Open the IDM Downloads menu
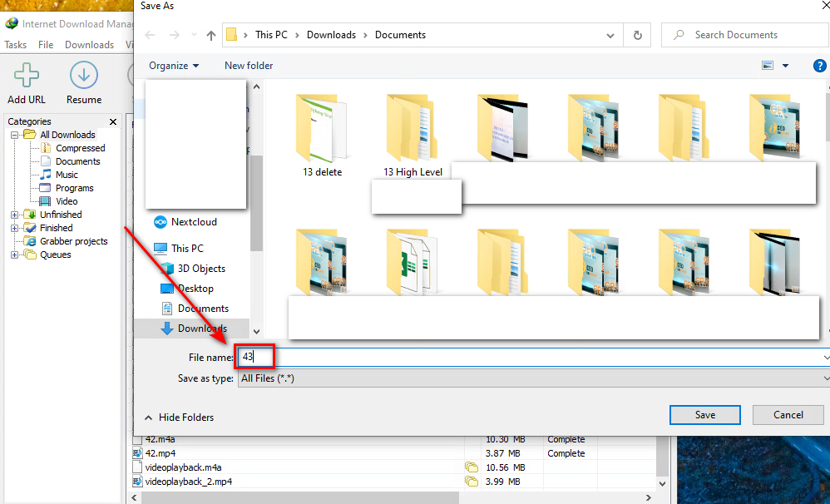Viewport: 830px width, 504px height. pos(90,45)
